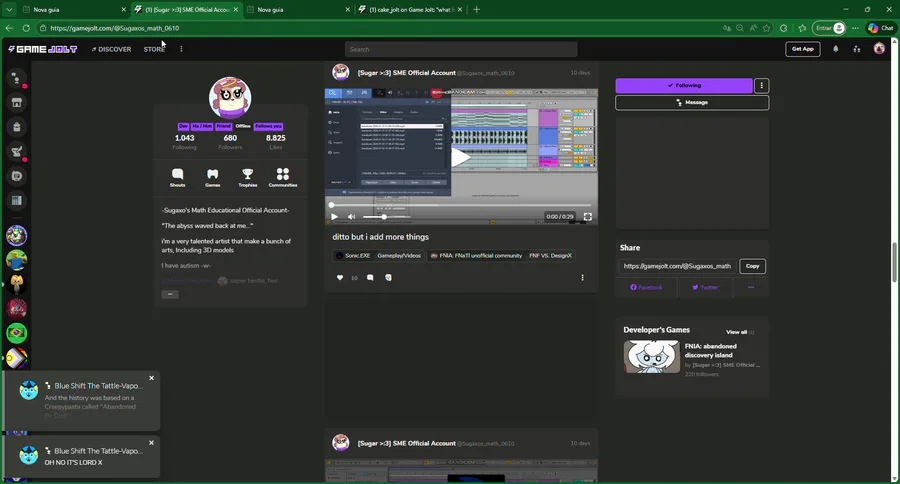This screenshot has height=484, width=900.
Task: Open Copilot Chat in the browser toolbar
Action: pyautogui.click(x=881, y=28)
